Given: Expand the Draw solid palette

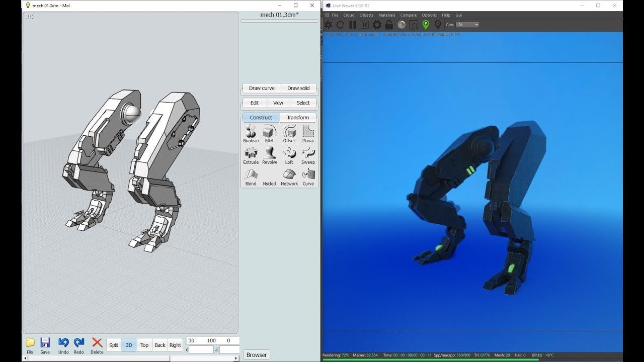Looking at the screenshot, I should pyautogui.click(x=298, y=88).
